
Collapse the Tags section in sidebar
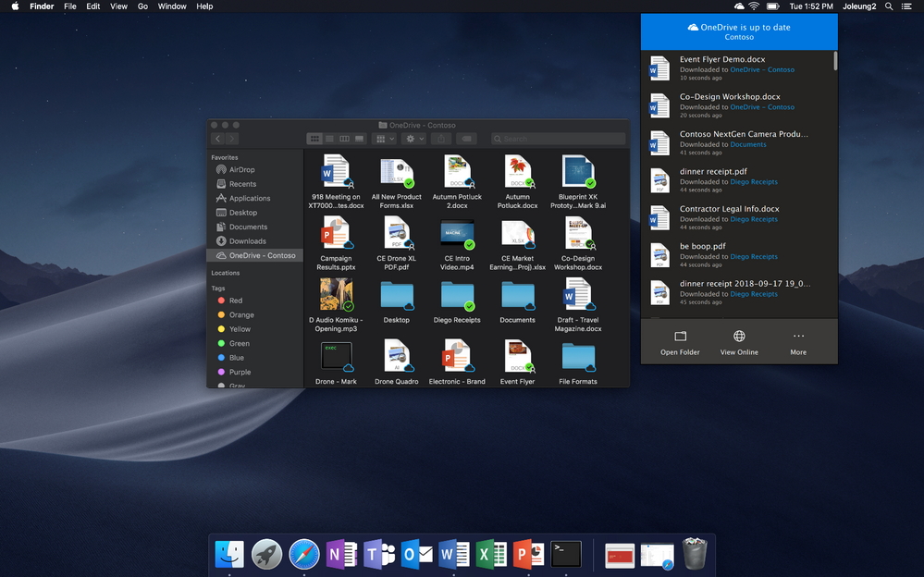tap(219, 287)
